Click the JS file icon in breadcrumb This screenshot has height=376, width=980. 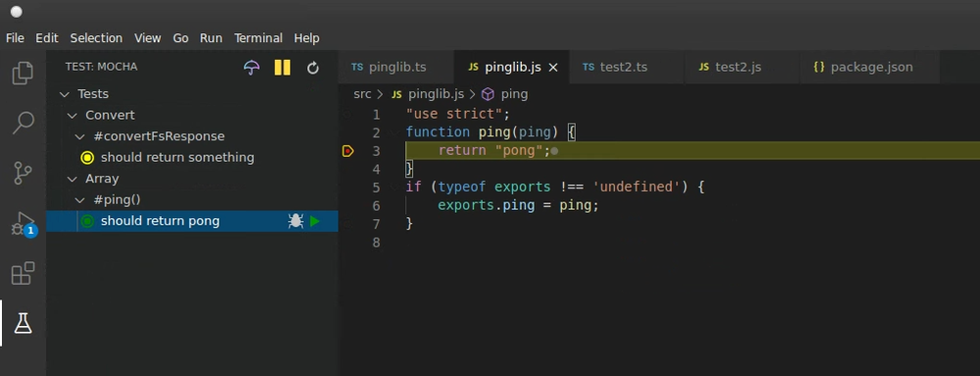pos(396,94)
